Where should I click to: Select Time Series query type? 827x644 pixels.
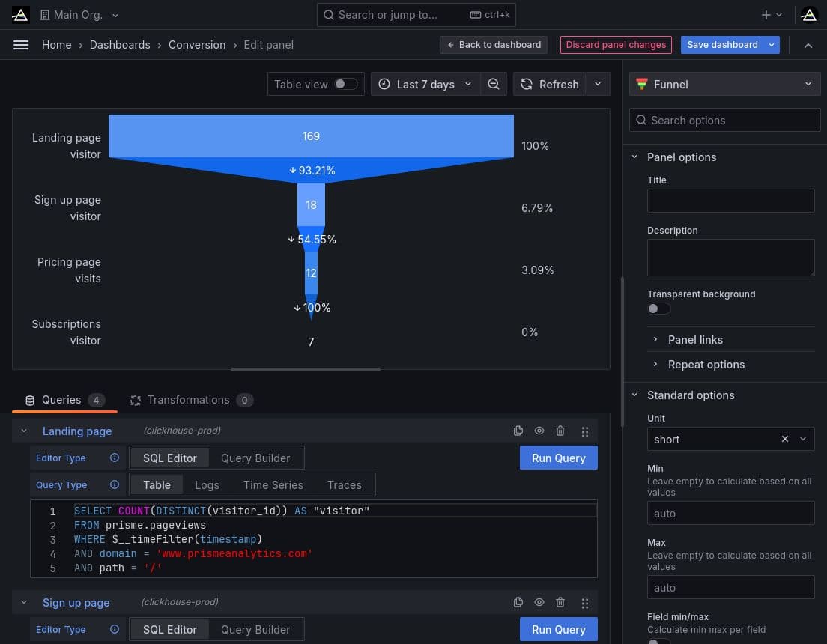(273, 485)
